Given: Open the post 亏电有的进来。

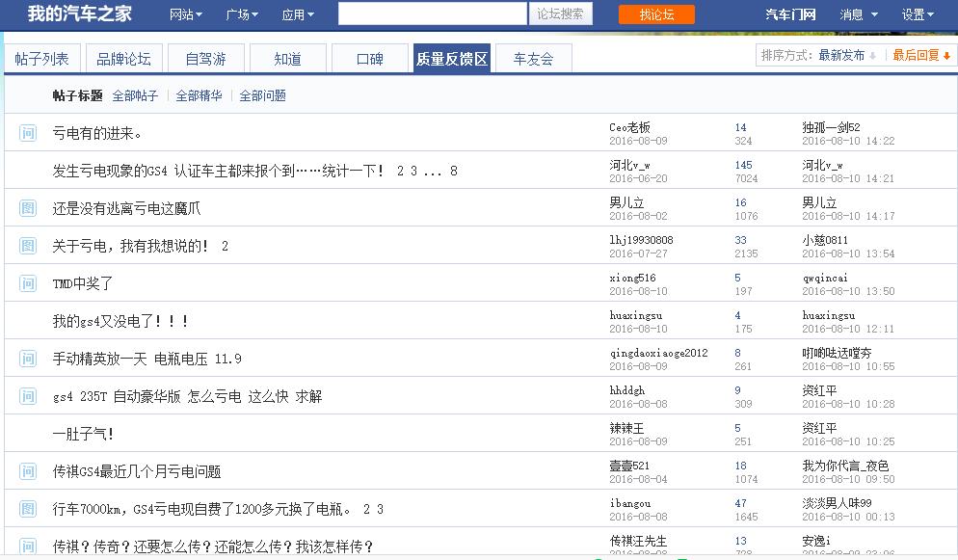Looking at the screenshot, I should click(96, 133).
